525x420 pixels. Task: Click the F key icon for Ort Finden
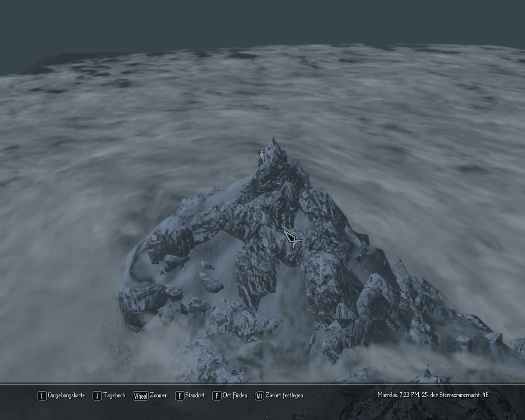pyautogui.click(x=217, y=396)
